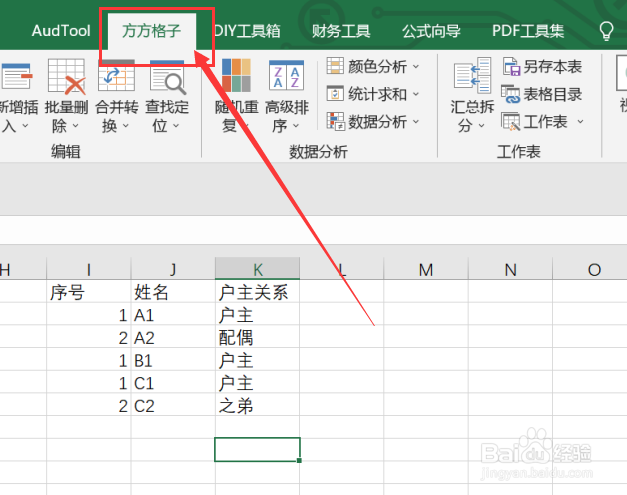Screen dimensions: 627x495
Task: Open the 公式向导 tab
Action: (431, 31)
